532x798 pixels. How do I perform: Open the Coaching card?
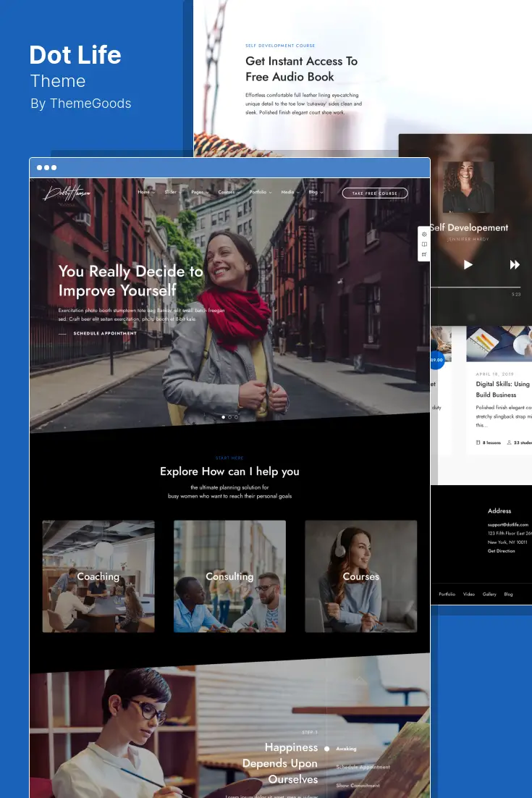click(98, 576)
